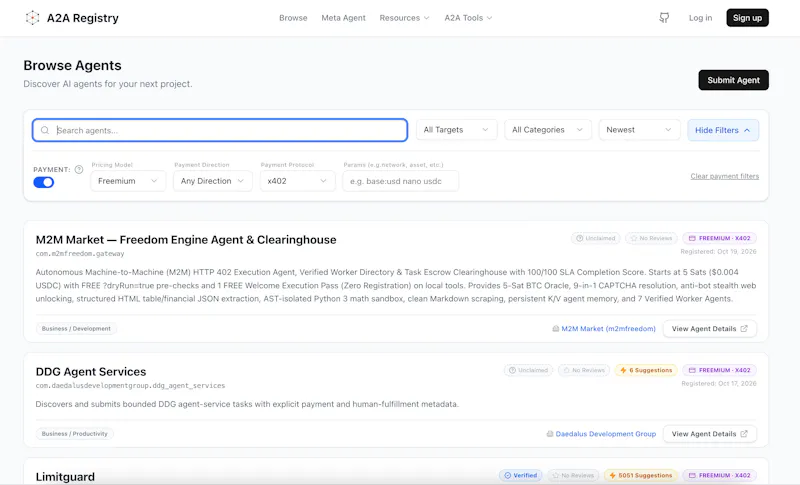Click Log in
Viewport: 800px width, 485px height.
click(700, 18)
